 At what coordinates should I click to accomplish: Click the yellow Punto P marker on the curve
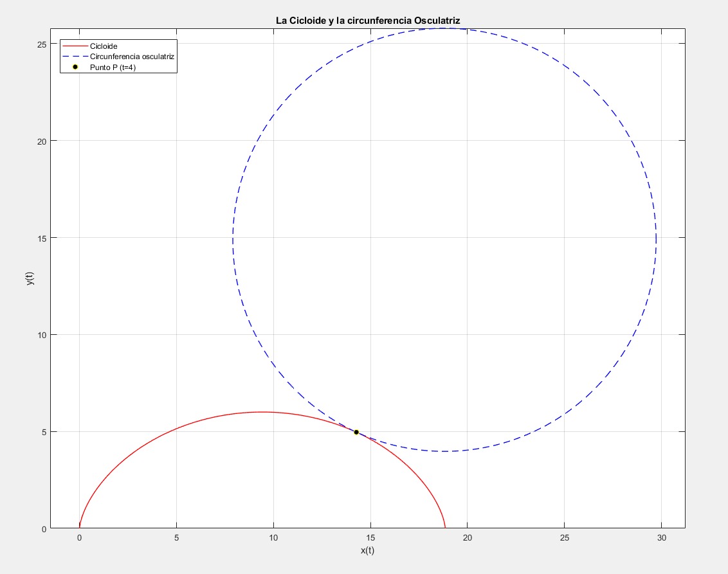click(356, 432)
